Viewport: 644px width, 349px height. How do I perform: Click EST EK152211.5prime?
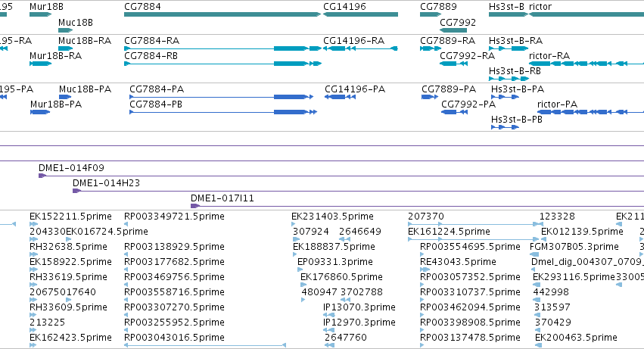click(x=70, y=217)
